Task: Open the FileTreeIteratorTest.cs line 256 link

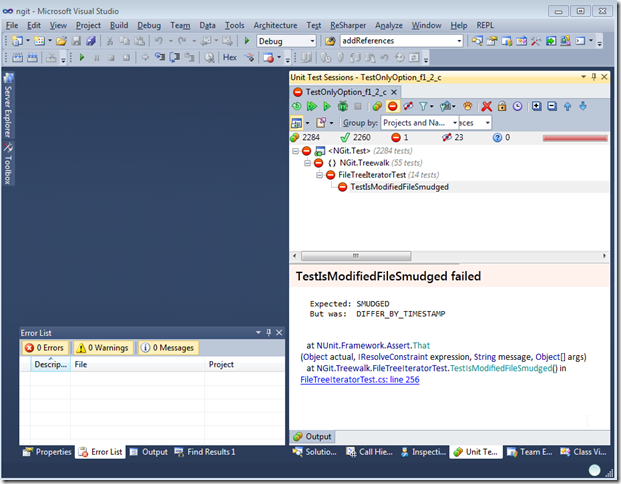Action: pyautogui.click(x=359, y=380)
